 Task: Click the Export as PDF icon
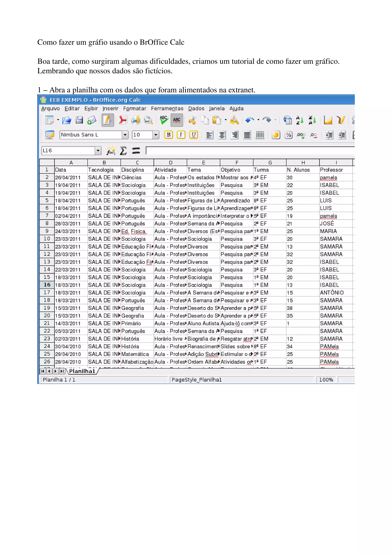click(x=123, y=120)
